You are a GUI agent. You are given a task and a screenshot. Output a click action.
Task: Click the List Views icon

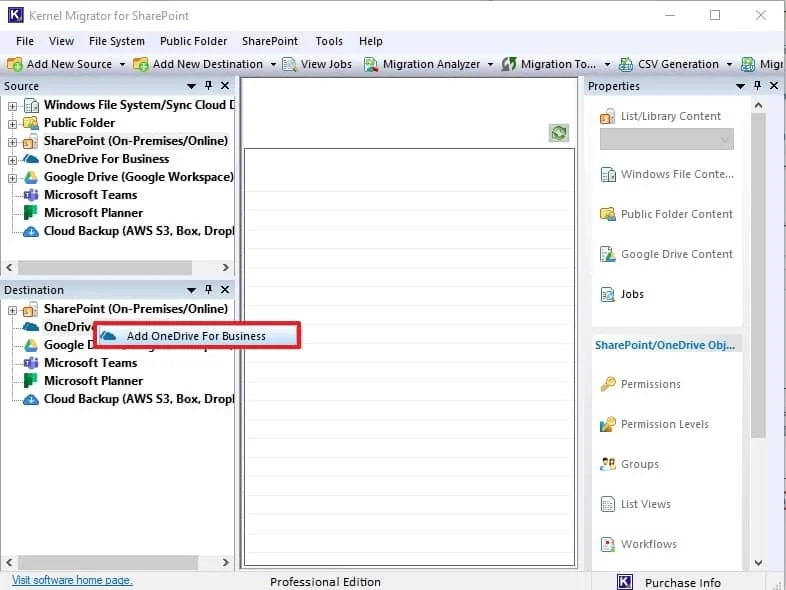tap(608, 504)
